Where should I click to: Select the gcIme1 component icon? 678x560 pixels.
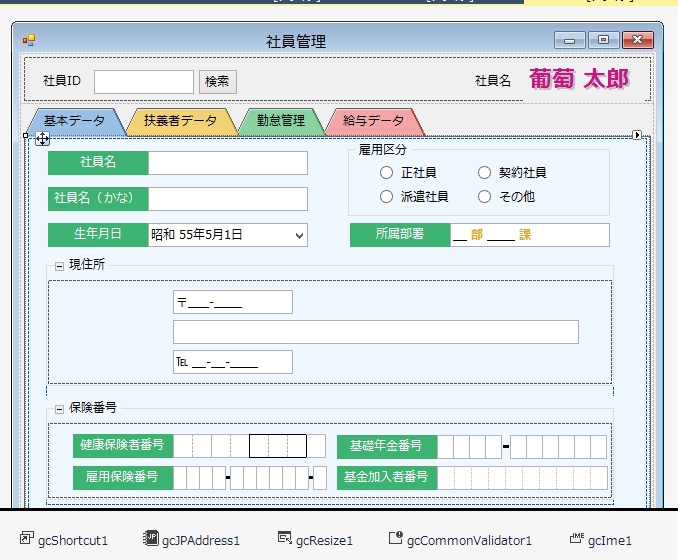pos(577,538)
